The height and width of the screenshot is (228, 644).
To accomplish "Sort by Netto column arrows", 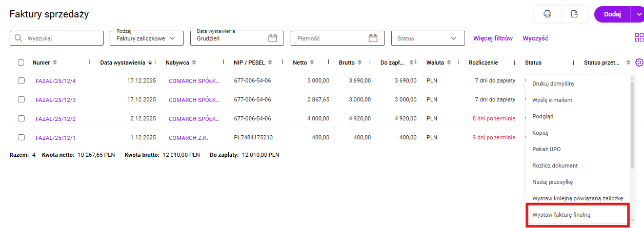I will coord(312,63).
